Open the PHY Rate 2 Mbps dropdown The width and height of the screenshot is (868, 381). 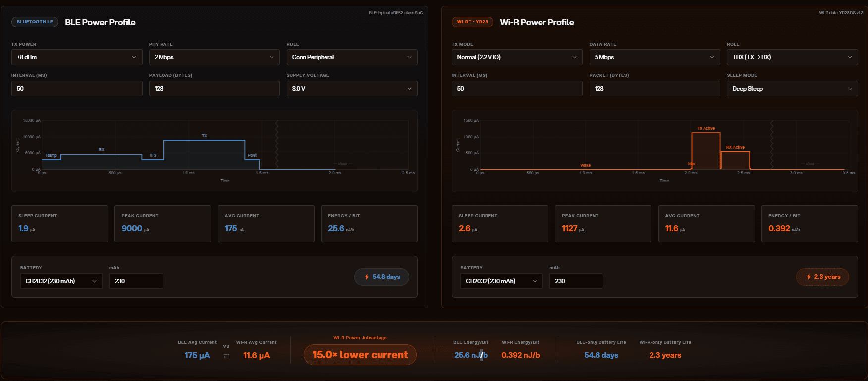tap(214, 57)
